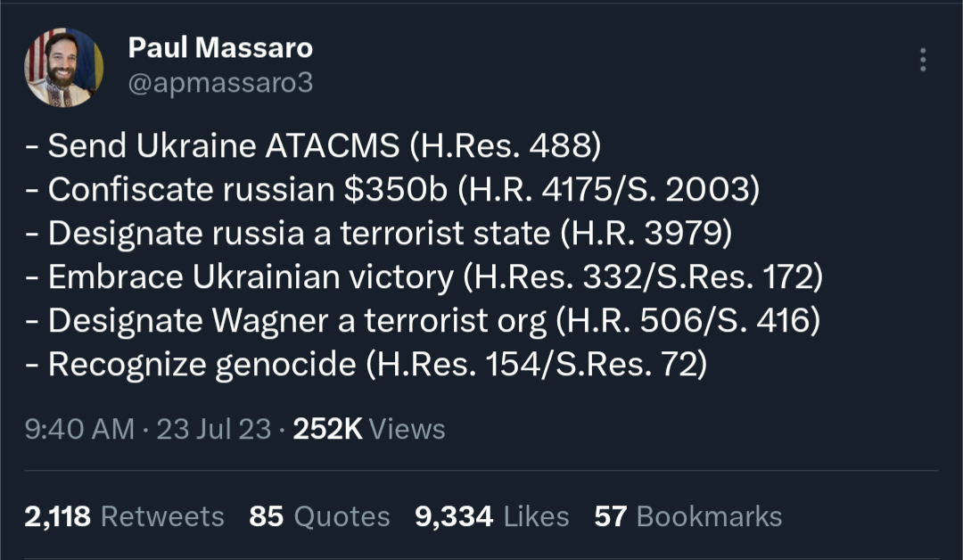
Task: Click the 23 Jul 23 date
Action: coord(214,430)
